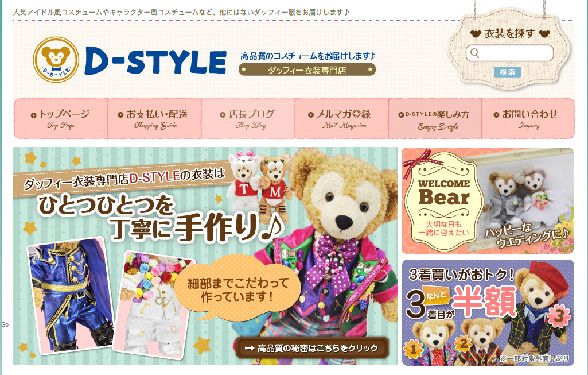Go to トップページ Top Page tab
This screenshot has width=588, height=375.
click(x=61, y=119)
